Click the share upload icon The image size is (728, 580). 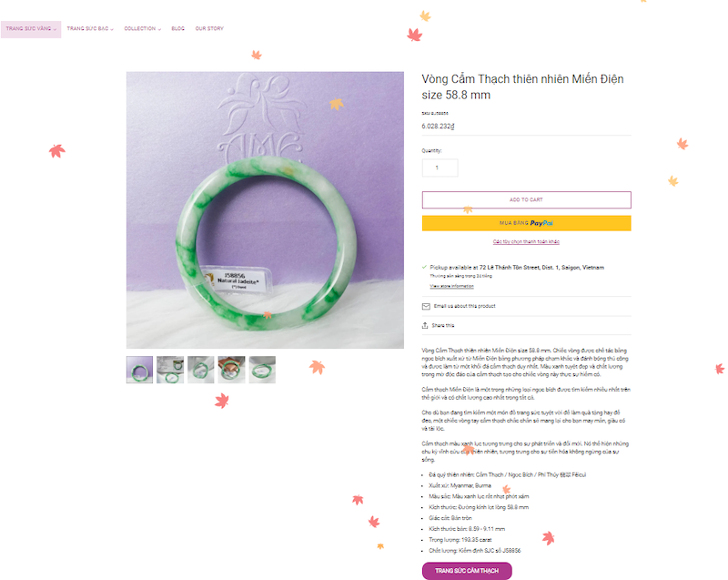[x=425, y=326]
